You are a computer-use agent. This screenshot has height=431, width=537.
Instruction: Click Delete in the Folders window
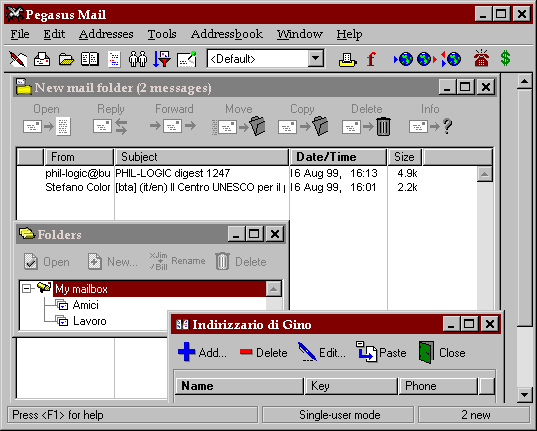point(241,262)
